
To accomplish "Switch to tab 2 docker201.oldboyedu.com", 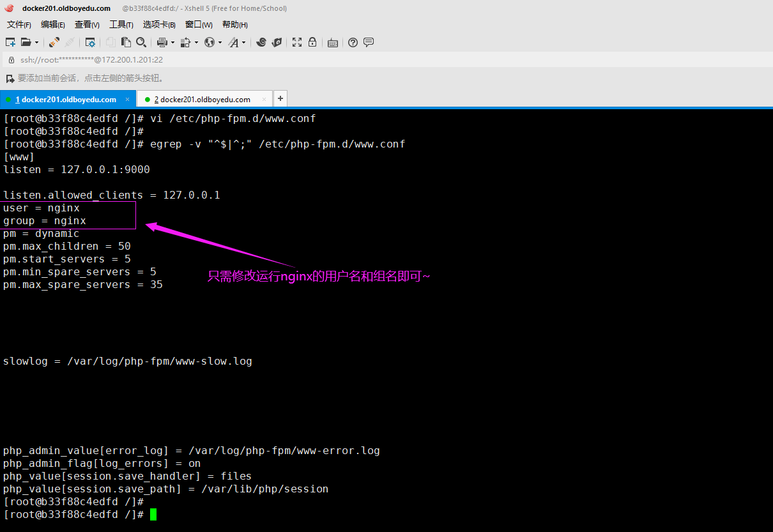I will 203,99.
